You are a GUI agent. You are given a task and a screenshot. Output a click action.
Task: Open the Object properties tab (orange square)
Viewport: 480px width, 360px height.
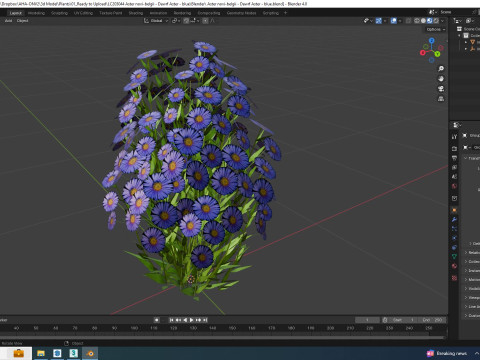click(x=454, y=210)
